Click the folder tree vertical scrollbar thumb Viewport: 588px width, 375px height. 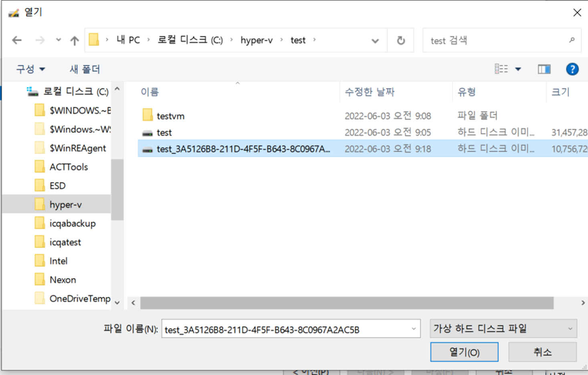click(117, 190)
